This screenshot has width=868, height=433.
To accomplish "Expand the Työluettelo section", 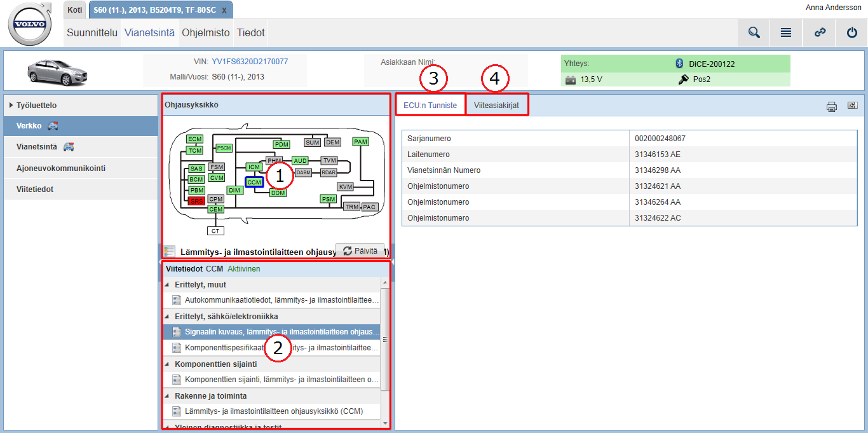I will coord(11,105).
